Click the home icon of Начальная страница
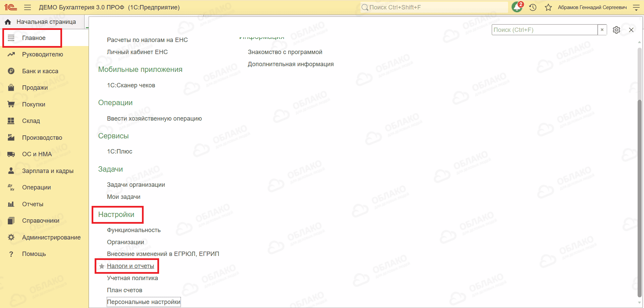 pos(8,22)
